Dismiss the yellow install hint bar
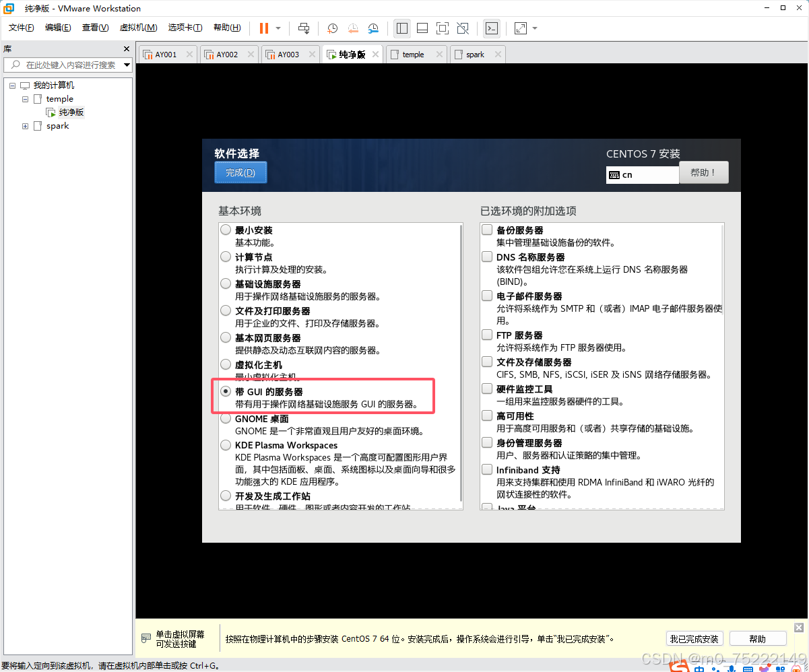Viewport: 809px width, 672px height. [799, 628]
